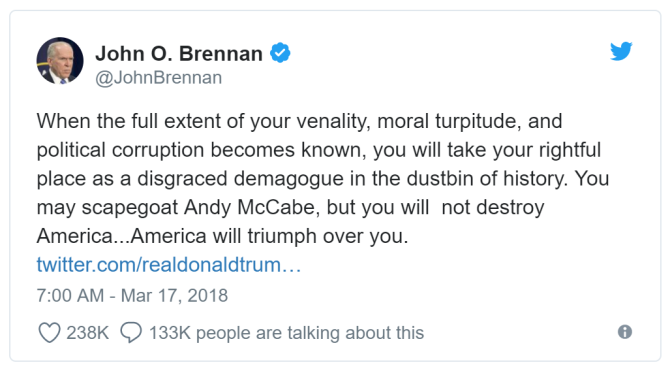
Task: Open "133K people are talking about this"
Action: [x=286, y=333]
